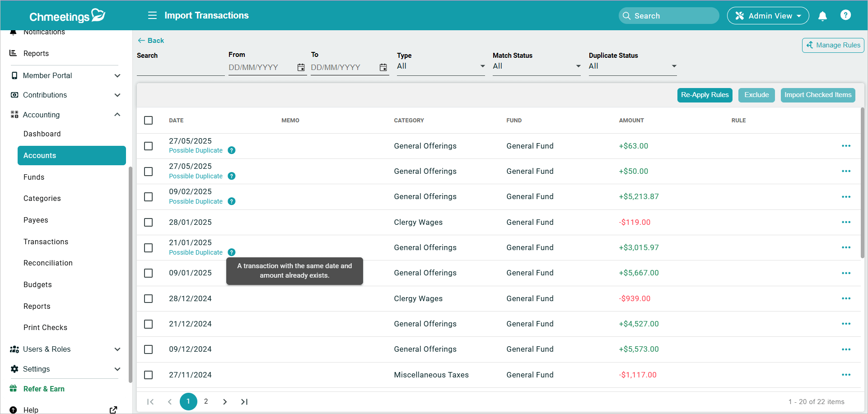Go to the next page arrow
Screen dimensions: 868x414
click(x=225, y=402)
